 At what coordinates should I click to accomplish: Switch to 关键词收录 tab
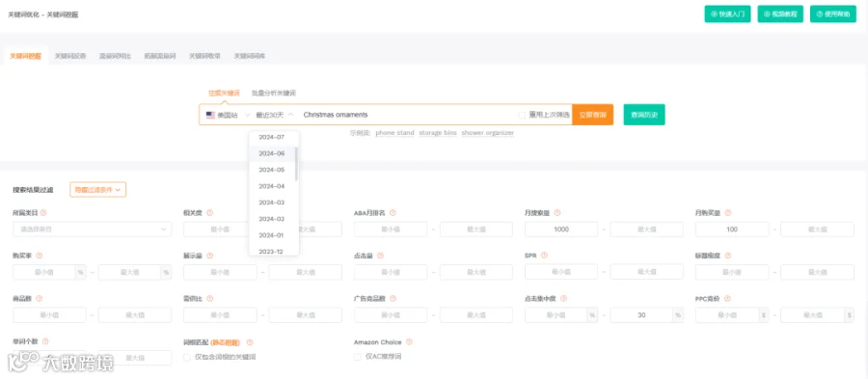[x=204, y=56]
